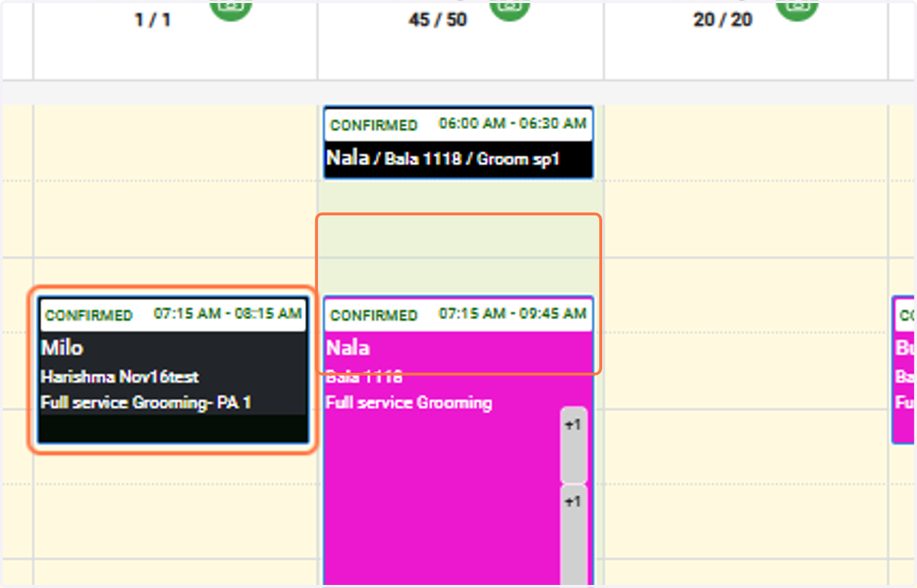Click CONFIRMED status on Milo appointment
This screenshot has height=588, width=917.
coord(89,315)
